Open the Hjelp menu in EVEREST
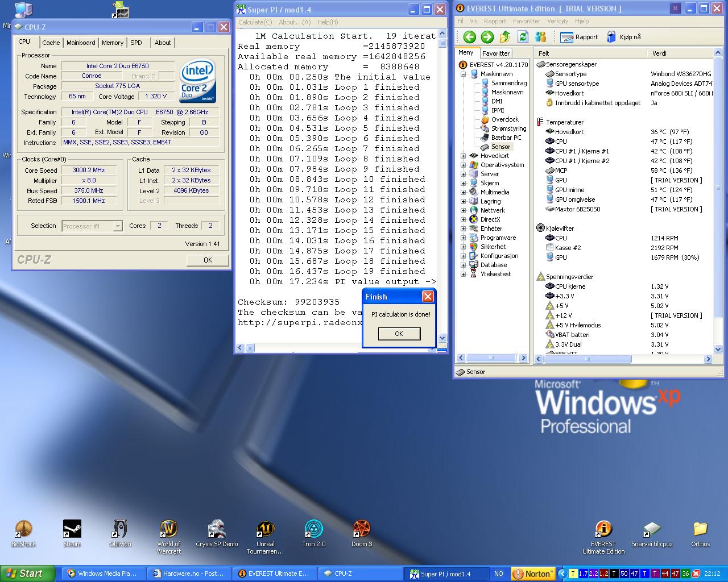Image resolution: width=728 pixels, height=582 pixels. coord(582,21)
